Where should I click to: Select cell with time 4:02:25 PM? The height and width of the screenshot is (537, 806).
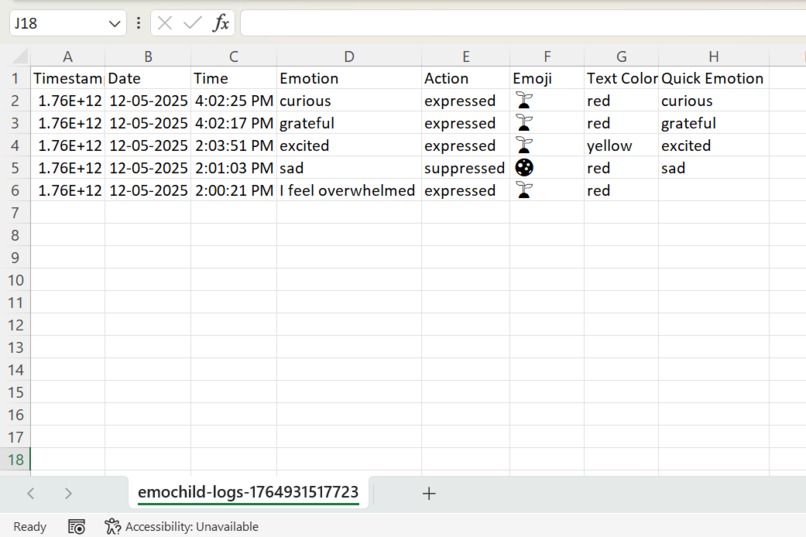point(233,101)
